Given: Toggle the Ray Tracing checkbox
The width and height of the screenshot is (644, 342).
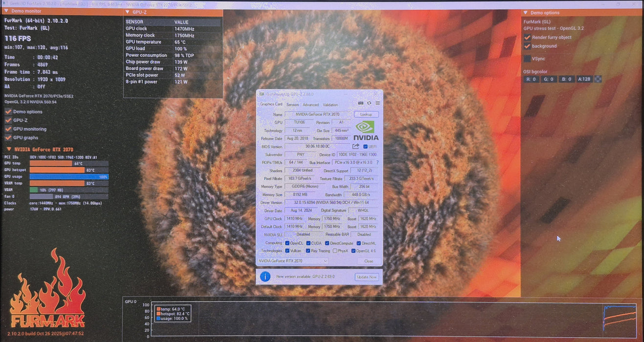Looking at the screenshot, I should pyautogui.click(x=308, y=251).
